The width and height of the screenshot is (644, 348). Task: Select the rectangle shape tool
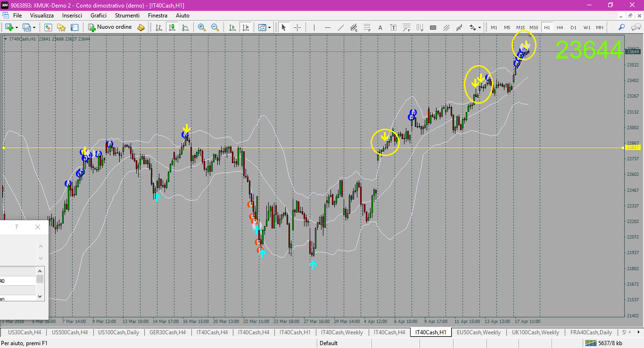click(x=433, y=27)
